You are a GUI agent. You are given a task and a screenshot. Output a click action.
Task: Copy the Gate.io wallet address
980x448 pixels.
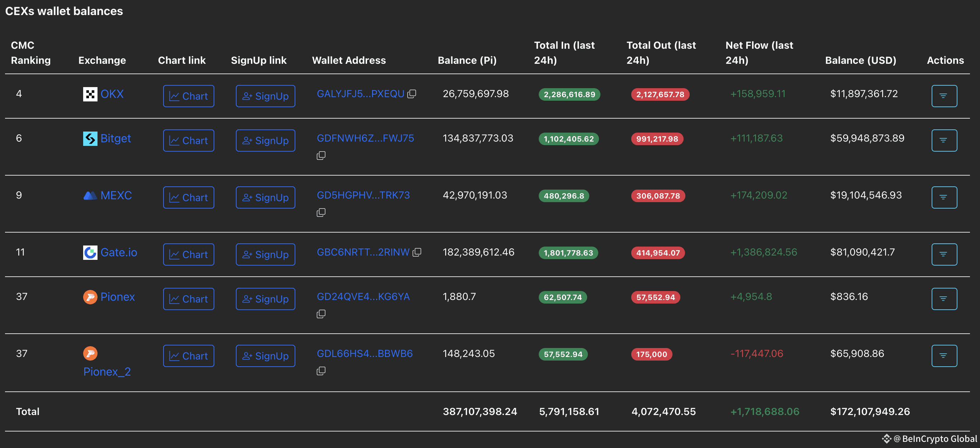pyautogui.click(x=417, y=253)
